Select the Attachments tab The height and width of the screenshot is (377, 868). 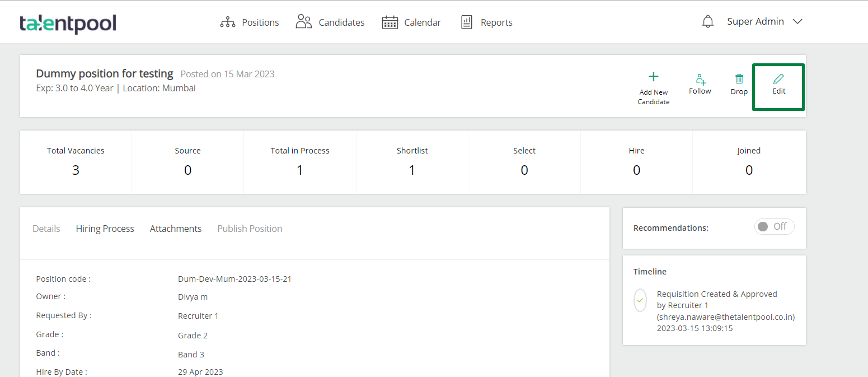pos(175,229)
